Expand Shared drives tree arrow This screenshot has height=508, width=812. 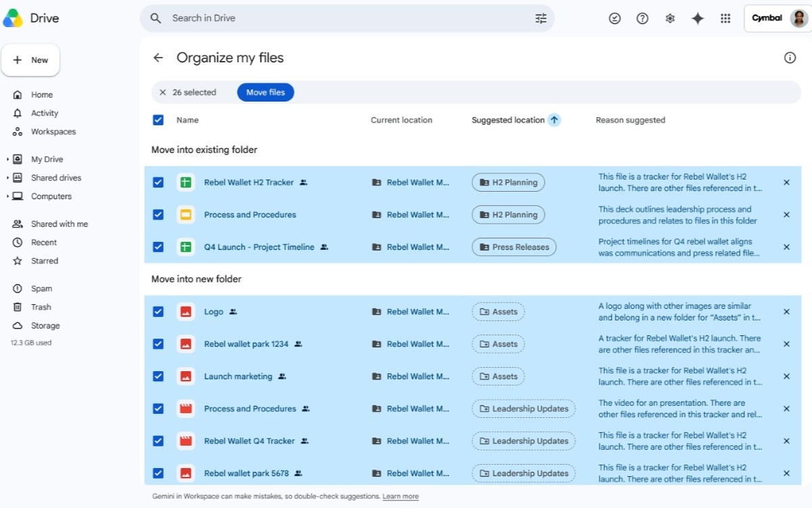tap(7, 177)
